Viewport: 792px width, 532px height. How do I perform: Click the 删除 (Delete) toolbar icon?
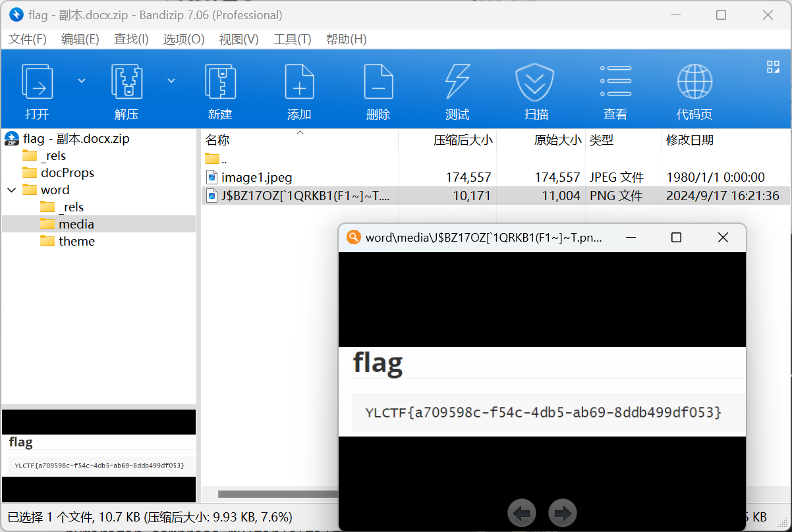point(378,81)
